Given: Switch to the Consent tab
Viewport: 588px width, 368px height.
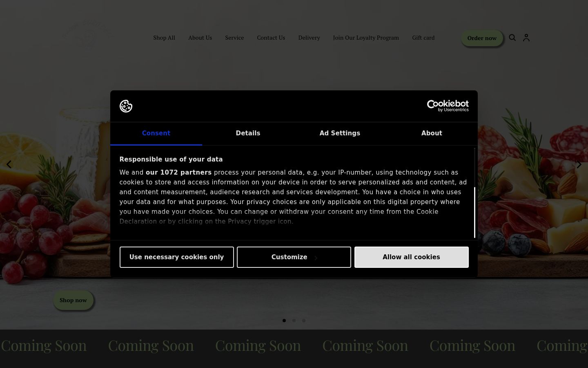Looking at the screenshot, I should coord(156,133).
